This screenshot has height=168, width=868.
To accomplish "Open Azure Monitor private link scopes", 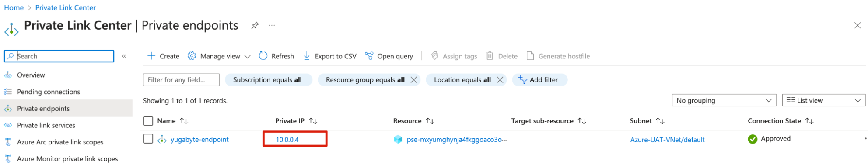I will tap(67, 159).
